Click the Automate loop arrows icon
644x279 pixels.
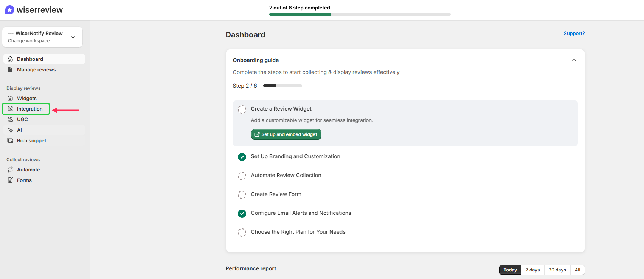[x=10, y=170]
